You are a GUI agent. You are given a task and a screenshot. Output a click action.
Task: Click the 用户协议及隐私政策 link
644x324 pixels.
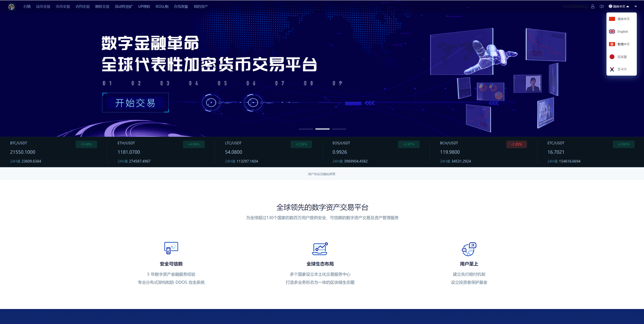tap(322, 174)
